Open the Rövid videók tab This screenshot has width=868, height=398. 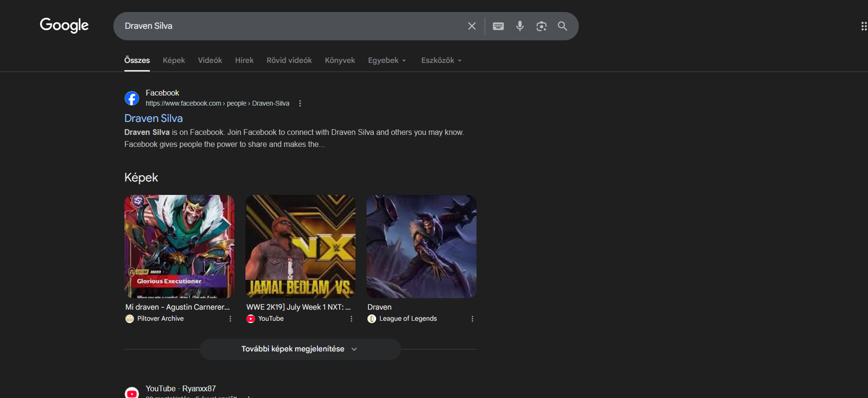point(289,60)
